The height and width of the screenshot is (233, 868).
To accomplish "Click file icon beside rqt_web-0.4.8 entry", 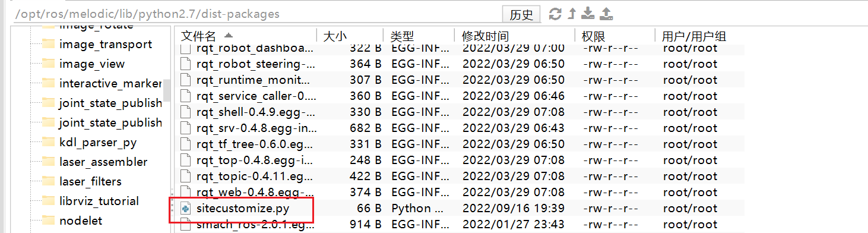I will [x=186, y=192].
